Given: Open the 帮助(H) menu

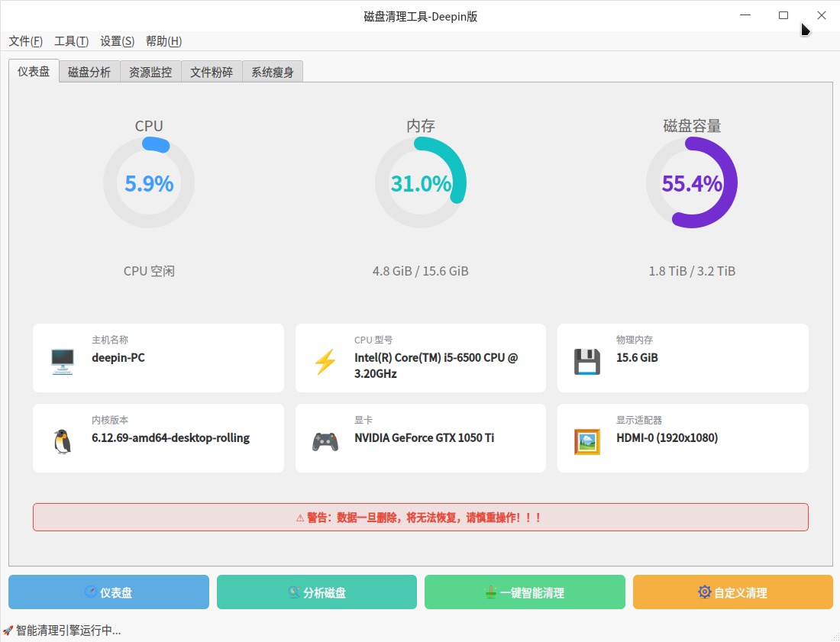Looking at the screenshot, I should coord(163,41).
